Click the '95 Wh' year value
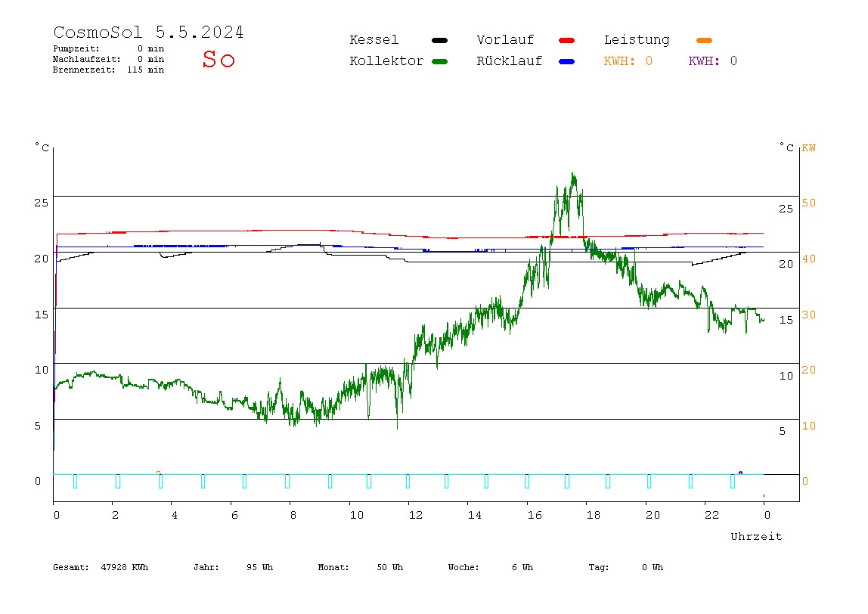Screen dimensions: 868x614 (x=259, y=567)
